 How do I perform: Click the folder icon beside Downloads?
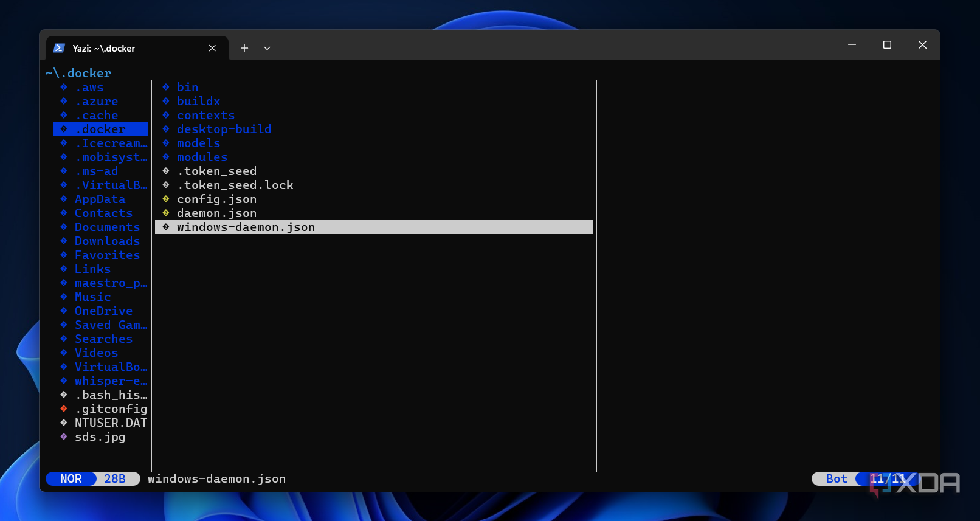(64, 241)
